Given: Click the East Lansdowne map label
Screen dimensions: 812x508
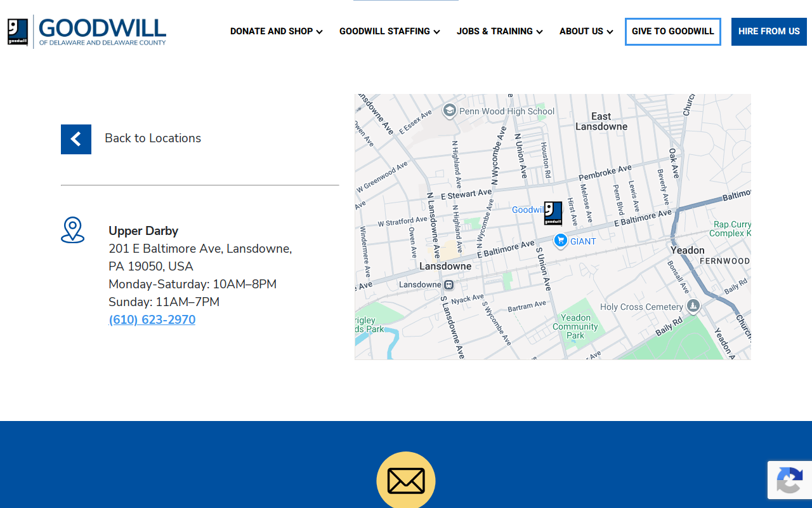Looking at the screenshot, I should (601, 121).
